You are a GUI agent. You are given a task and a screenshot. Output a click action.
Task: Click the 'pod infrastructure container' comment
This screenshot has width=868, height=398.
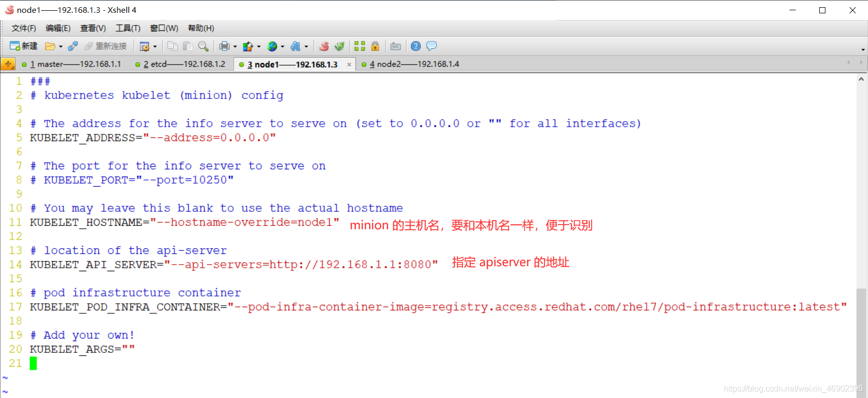(x=135, y=293)
